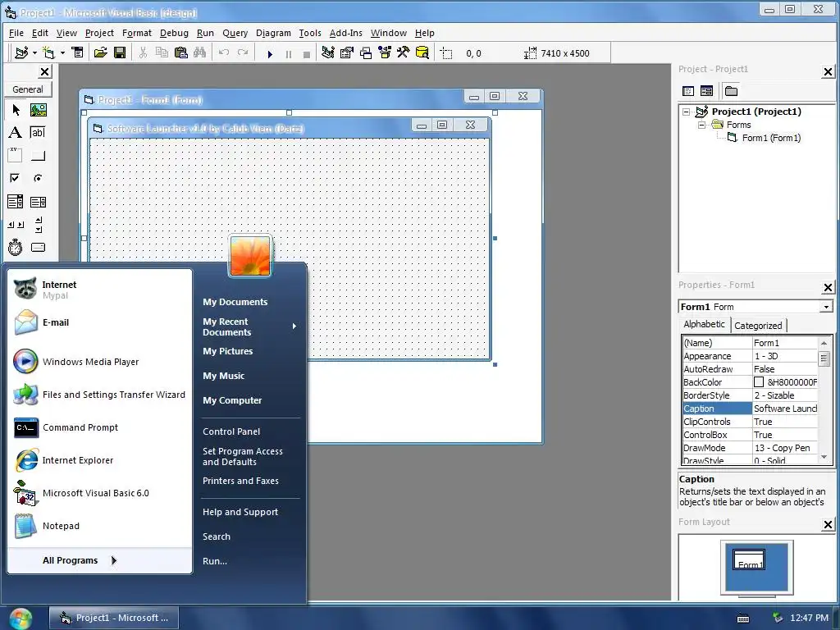Save the project with the floppy disk icon
This screenshot has width=840, height=630.
point(120,53)
